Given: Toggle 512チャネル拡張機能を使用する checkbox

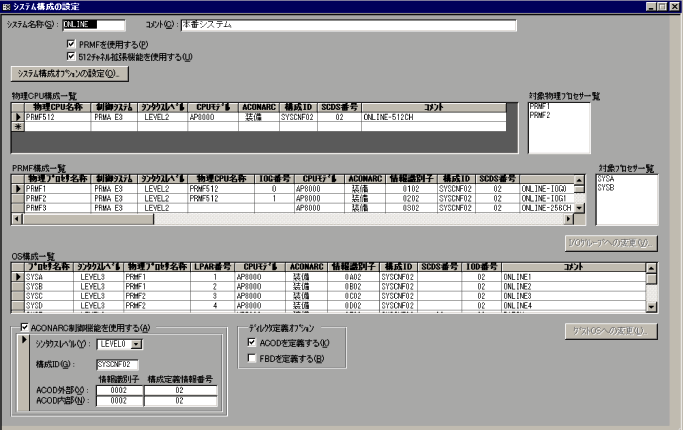Looking at the screenshot, I should pyautogui.click(x=70, y=57).
